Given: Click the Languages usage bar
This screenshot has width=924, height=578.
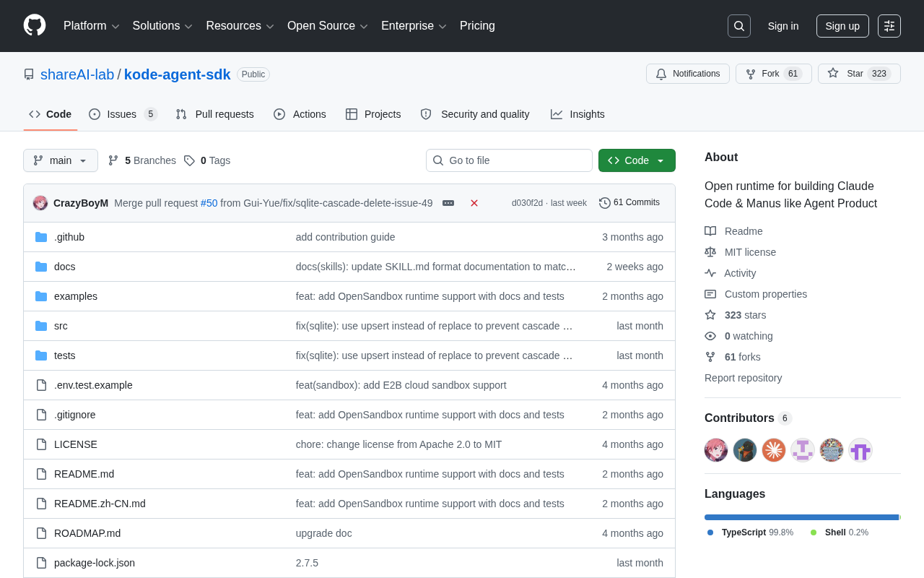Looking at the screenshot, I should pyautogui.click(x=803, y=517).
